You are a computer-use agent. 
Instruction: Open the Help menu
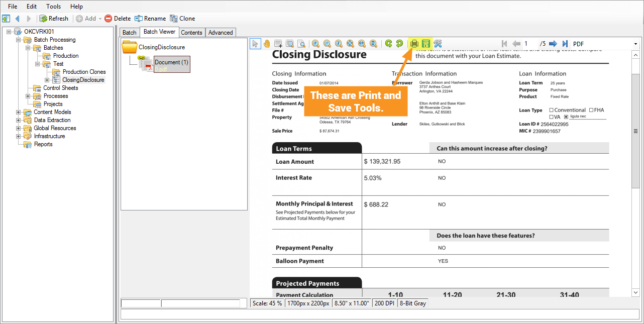pos(76,7)
